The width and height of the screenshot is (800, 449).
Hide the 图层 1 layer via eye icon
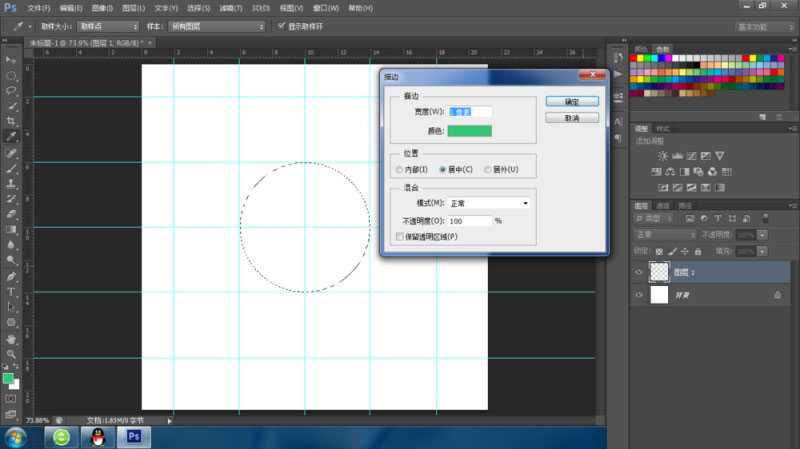pyautogui.click(x=639, y=271)
